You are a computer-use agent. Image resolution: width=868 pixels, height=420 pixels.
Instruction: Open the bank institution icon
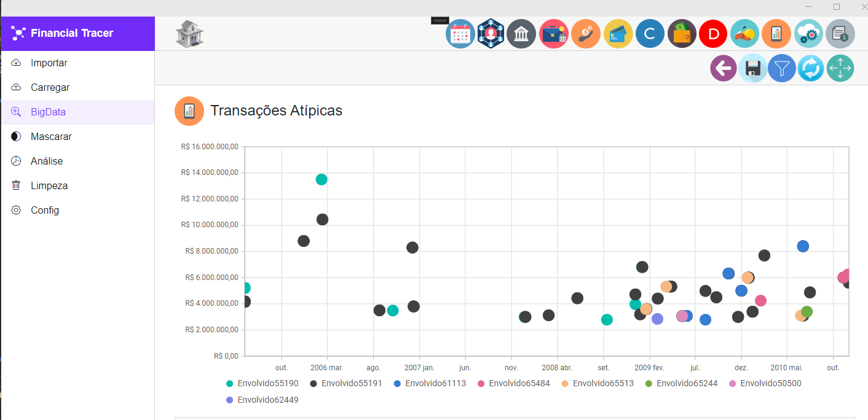[x=521, y=34]
